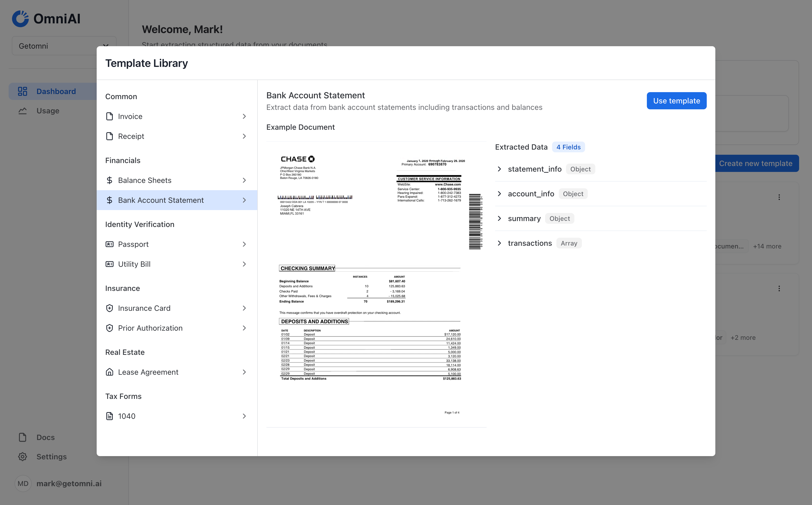Click the Docs page icon

click(x=22, y=437)
